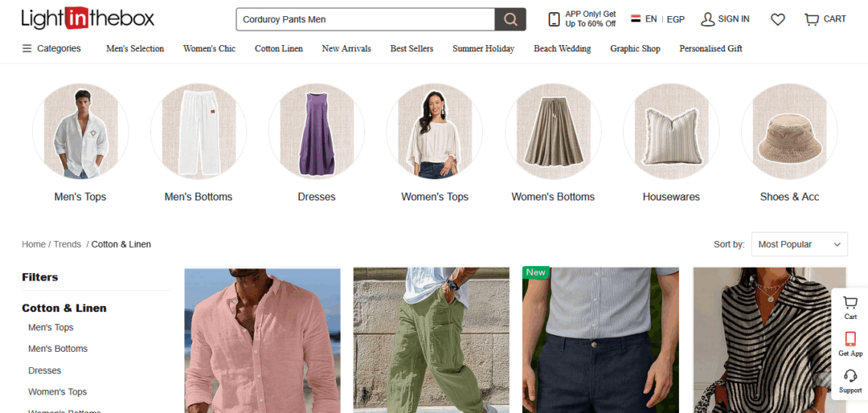Open the pink linen shirt product
868x413 pixels.
coord(262,341)
